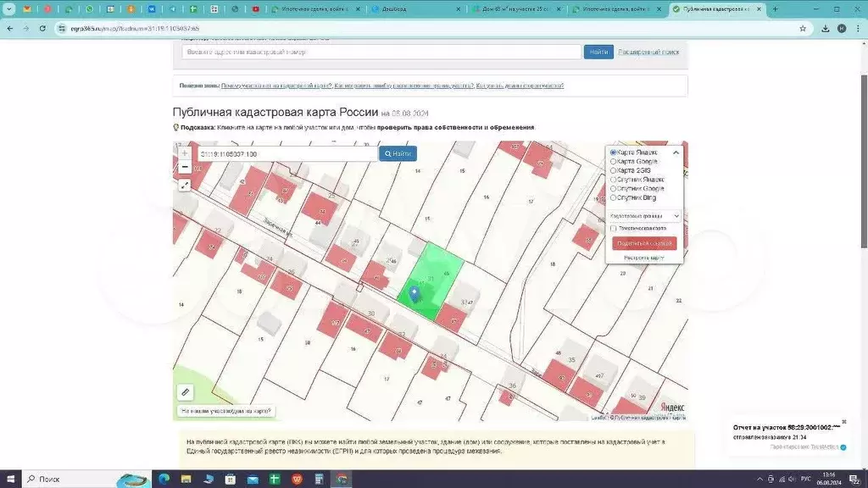Open a new browser tab
Viewport: 868px width, 488px height.
pyautogui.click(x=775, y=8)
